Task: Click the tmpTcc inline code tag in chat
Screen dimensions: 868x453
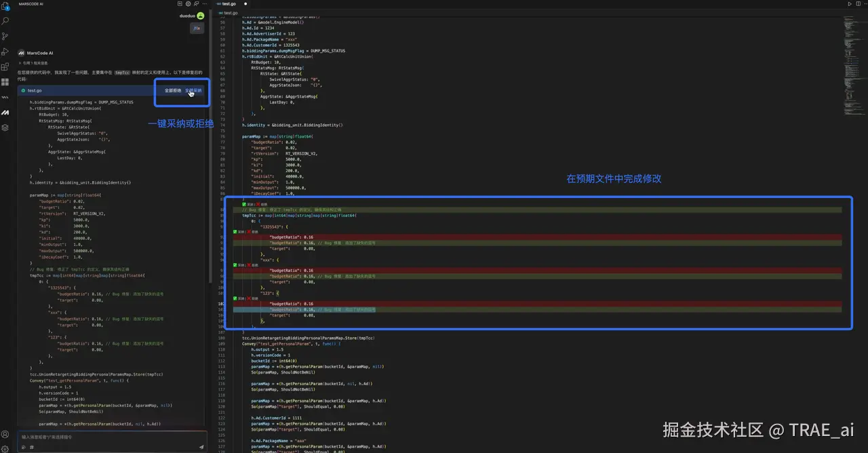Action: 123,72
